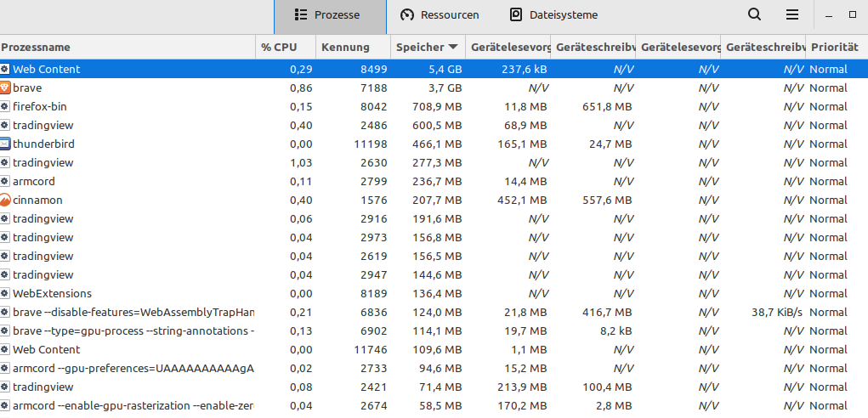Click the 38,7 KiB/s write rate cell
Viewport: 868px width, 418px height.
click(x=777, y=313)
